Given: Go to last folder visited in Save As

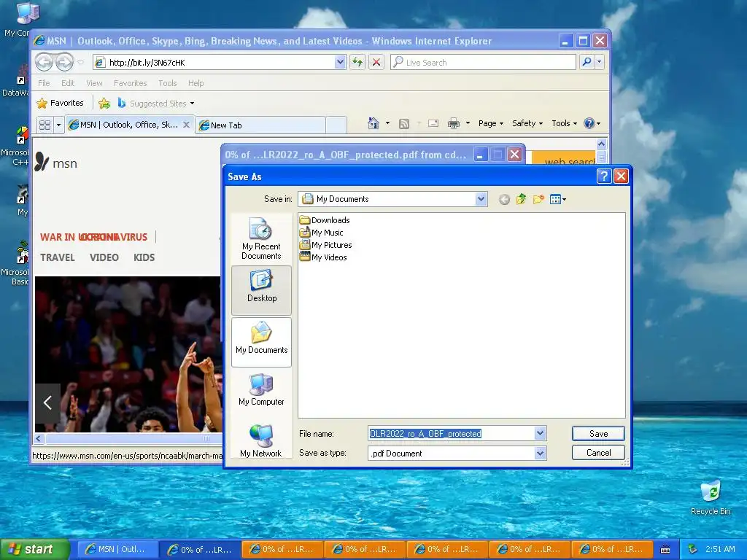Looking at the screenshot, I should click(x=504, y=200).
